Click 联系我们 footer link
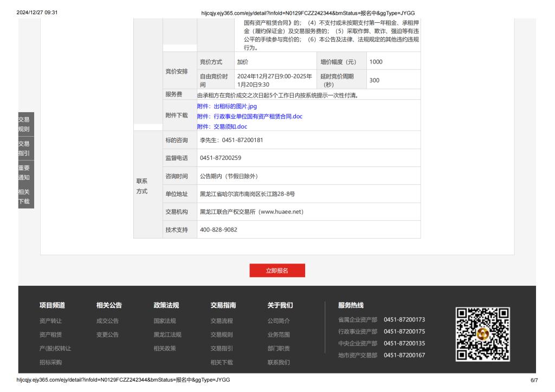This screenshot has height=392, width=555. click(x=279, y=362)
